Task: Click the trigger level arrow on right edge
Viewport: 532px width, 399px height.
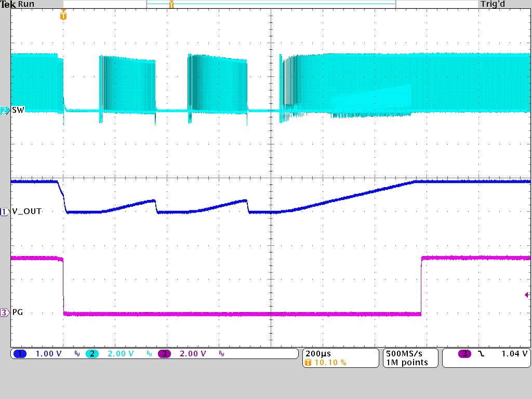Action: 527,295
